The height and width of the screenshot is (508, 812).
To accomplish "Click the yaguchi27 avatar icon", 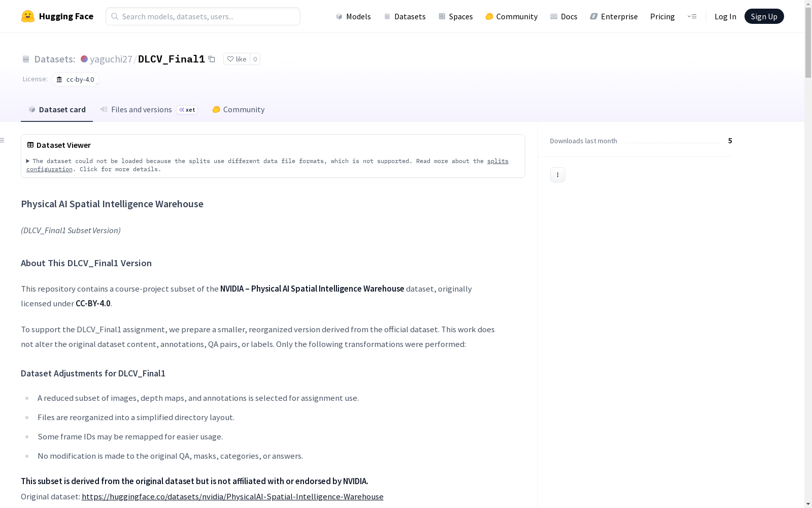I will point(84,59).
